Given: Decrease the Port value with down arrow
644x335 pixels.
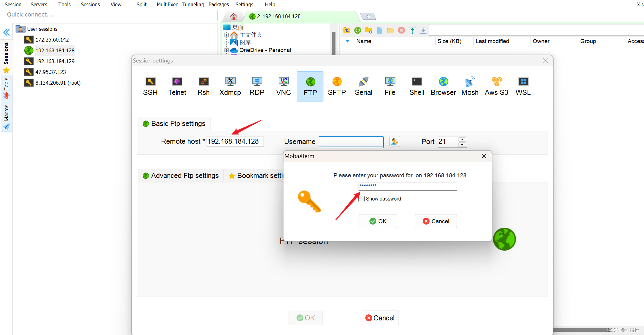Looking at the screenshot, I should coord(462,144).
